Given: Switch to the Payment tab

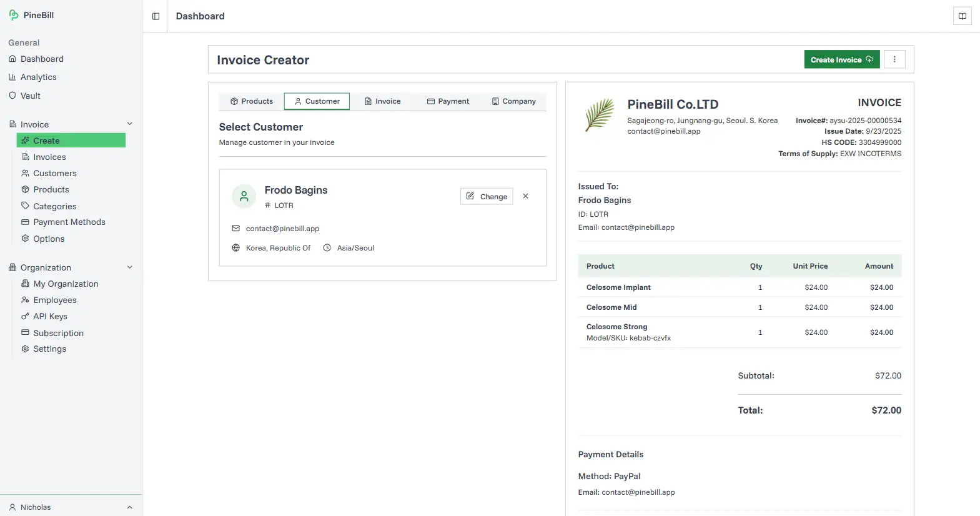Looking at the screenshot, I should (x=448, y=101).
